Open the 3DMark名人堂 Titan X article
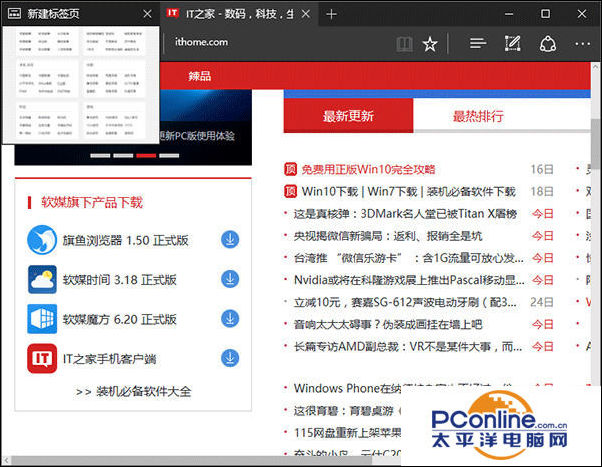Image resolution: width=602 pixels, height=467 pixels. [x=405, y=214]
